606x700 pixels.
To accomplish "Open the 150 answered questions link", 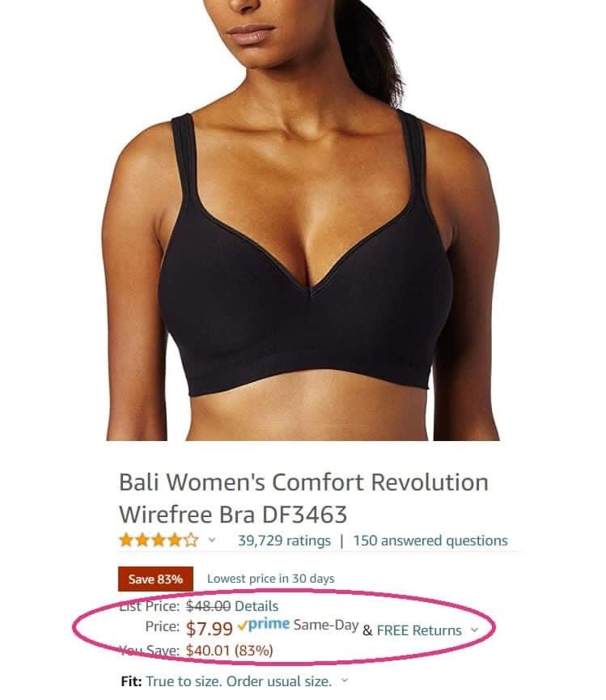I will click(x=430, y=541).
